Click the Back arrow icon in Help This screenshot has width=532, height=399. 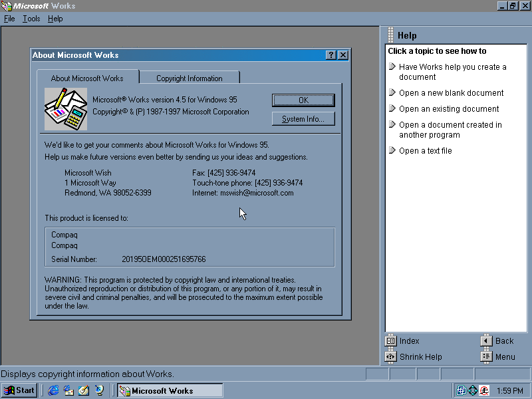[x=486, y=340]
